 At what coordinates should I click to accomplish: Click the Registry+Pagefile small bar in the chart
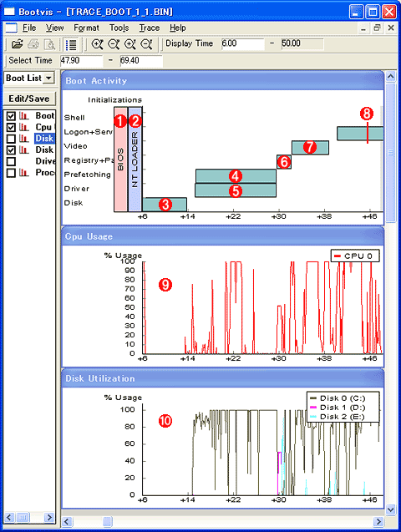(284, 162)
